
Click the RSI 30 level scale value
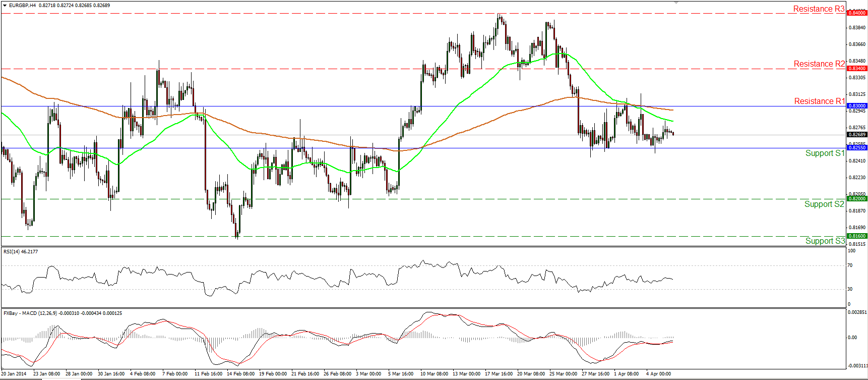[x=850, y=289]
